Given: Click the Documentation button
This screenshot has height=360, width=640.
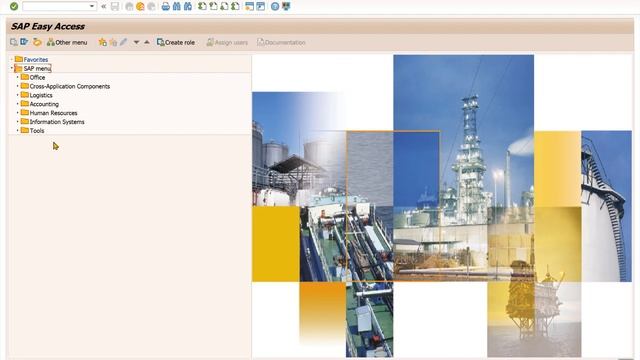Looking at the screenshot, I should coord(281,42).
